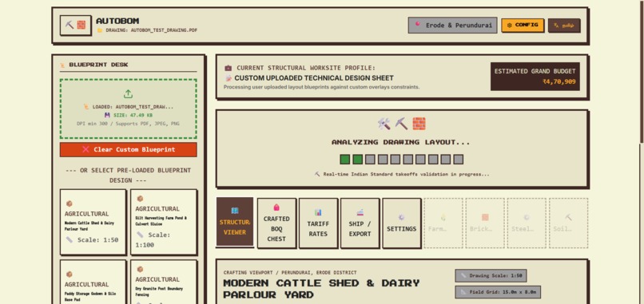Click the disabled Steel slot
The width and height of the screenshot is (644, 304).
click(527, 223)
